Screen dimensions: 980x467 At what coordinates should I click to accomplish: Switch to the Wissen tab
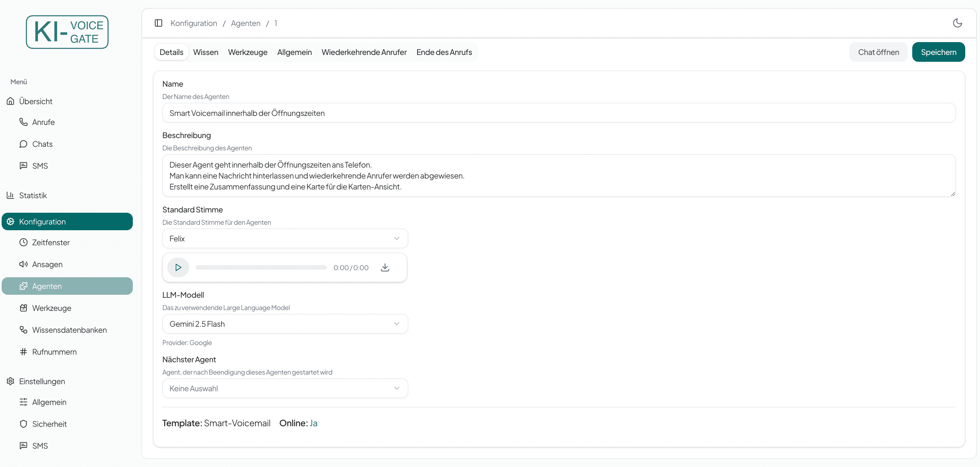pyautogui.click(x=206, y=52)
